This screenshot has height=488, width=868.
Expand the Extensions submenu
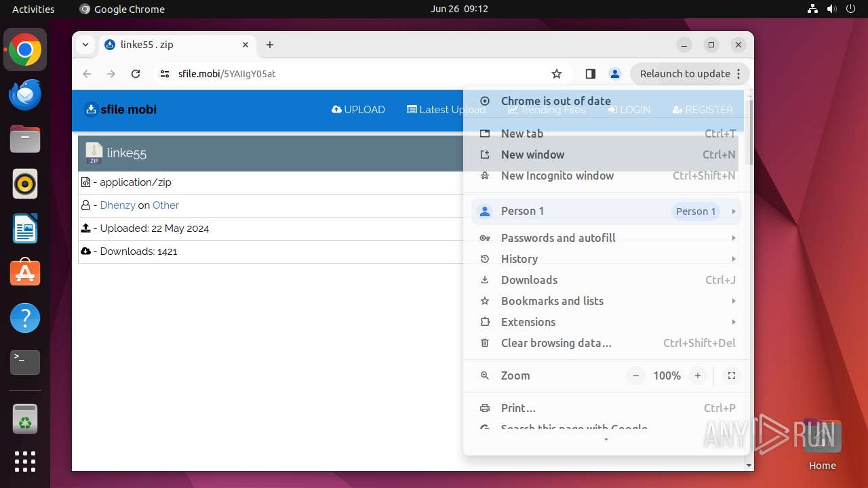606,322
